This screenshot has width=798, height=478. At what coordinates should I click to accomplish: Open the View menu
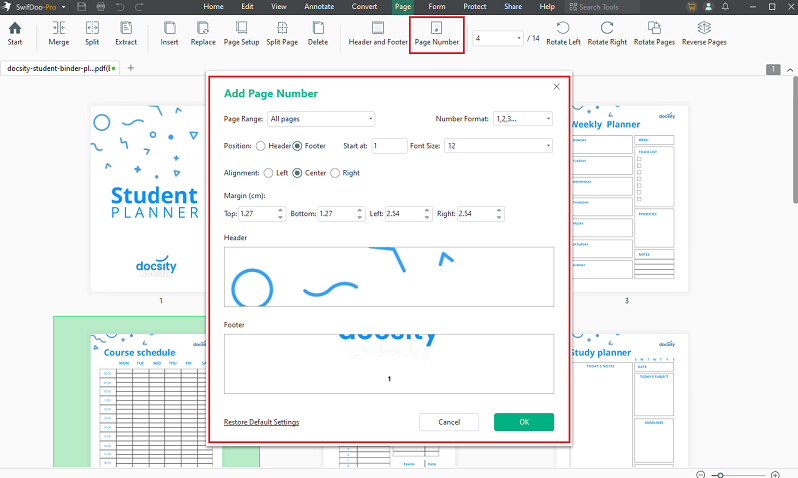278,7
